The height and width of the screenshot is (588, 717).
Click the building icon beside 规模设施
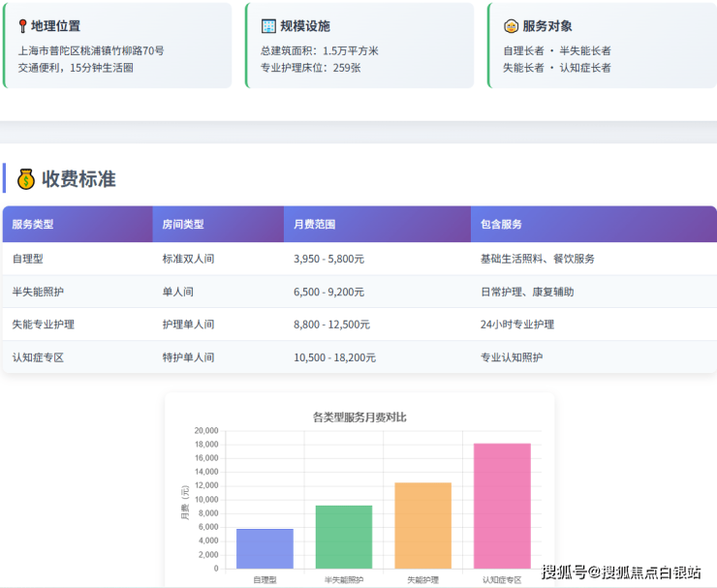pos(268,26)
